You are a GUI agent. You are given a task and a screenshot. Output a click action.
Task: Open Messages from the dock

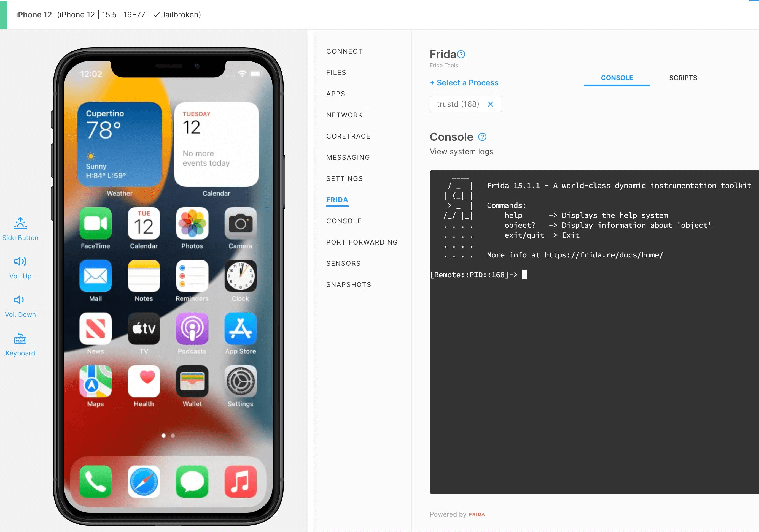click(192, 482)
